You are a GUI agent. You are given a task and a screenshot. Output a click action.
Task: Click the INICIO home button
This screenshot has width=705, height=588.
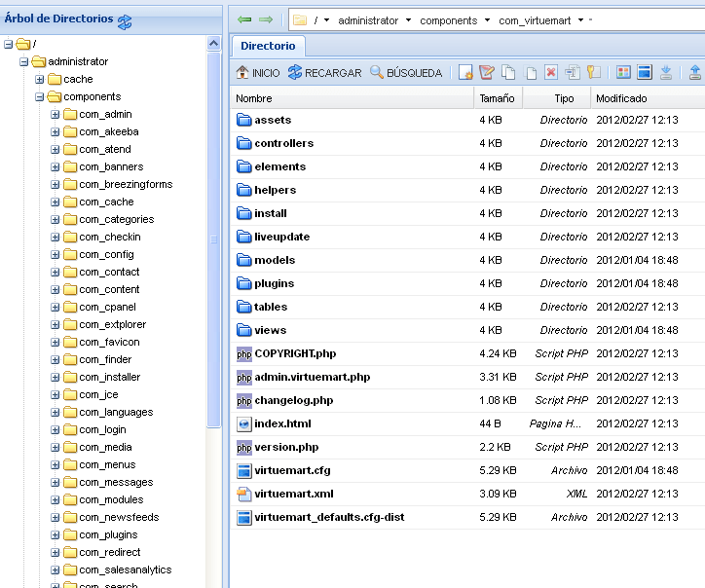258,72
